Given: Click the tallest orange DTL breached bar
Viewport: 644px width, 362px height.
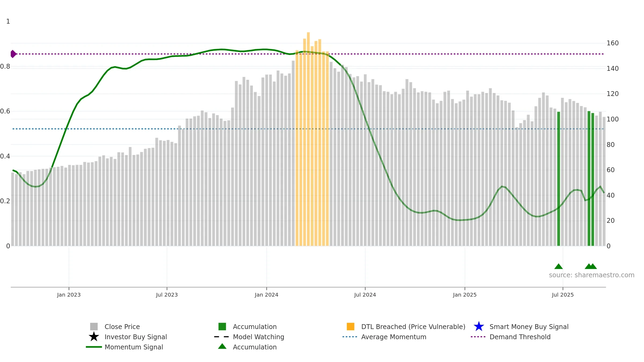Looking at the screenshot, I should (308, 139).
